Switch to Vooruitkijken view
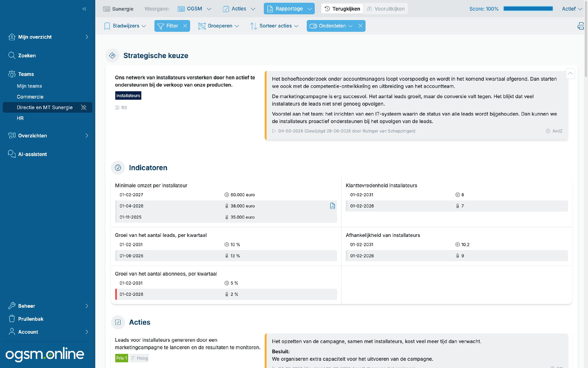The image size is (588, 368). pyautogui.click(x=386, y=9)
